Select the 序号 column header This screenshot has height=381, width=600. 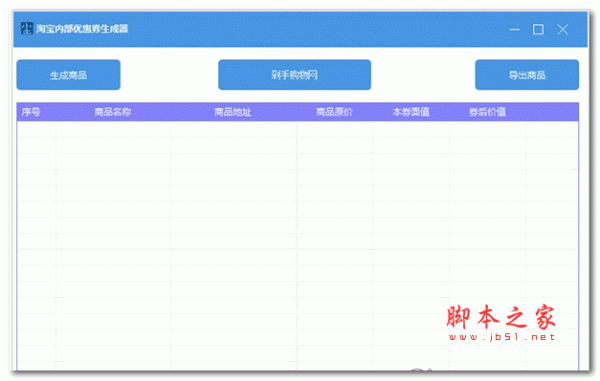(31, 112)
